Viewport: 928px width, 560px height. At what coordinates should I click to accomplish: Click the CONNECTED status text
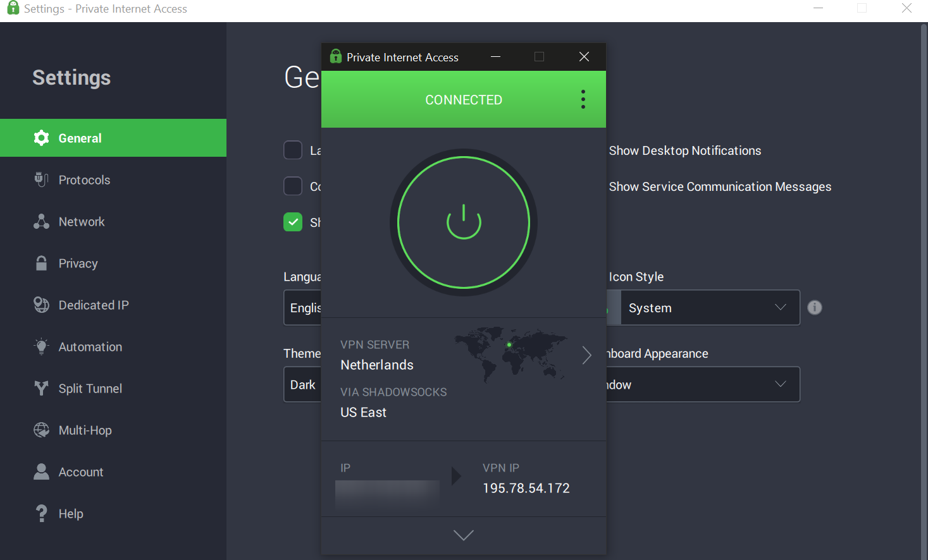[464, 100]
